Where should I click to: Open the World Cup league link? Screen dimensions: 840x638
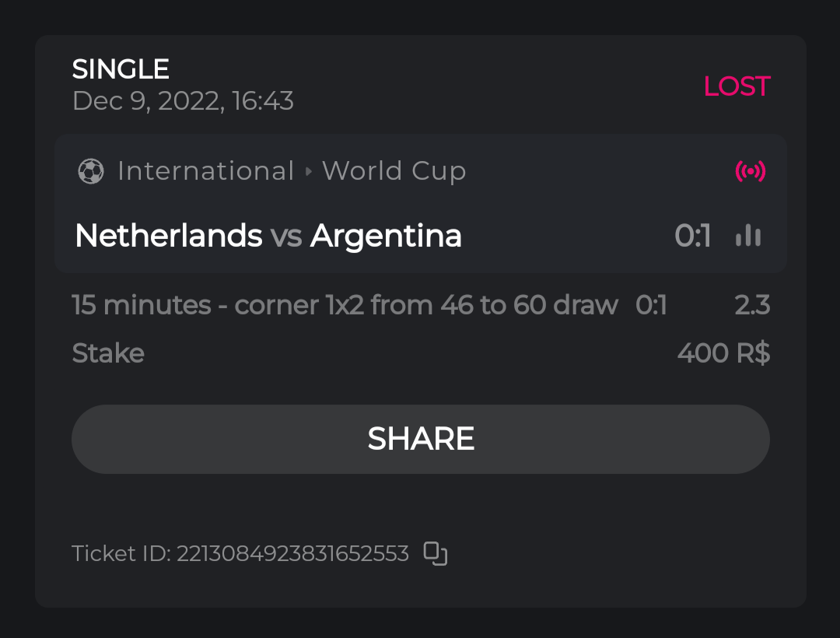pos(394,171)
